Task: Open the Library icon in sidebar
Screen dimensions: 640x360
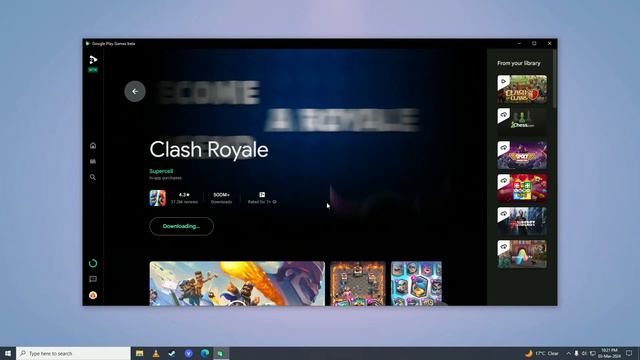Action: point(93,161)
